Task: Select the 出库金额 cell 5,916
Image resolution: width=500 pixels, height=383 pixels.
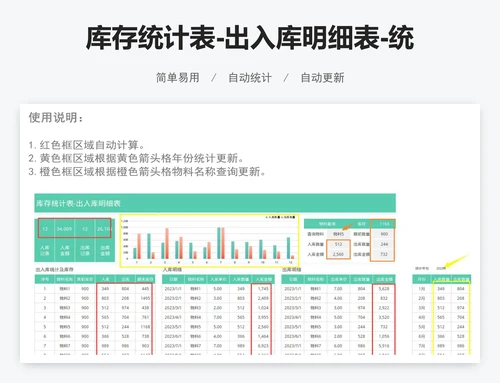Action: tap(384, 346)
